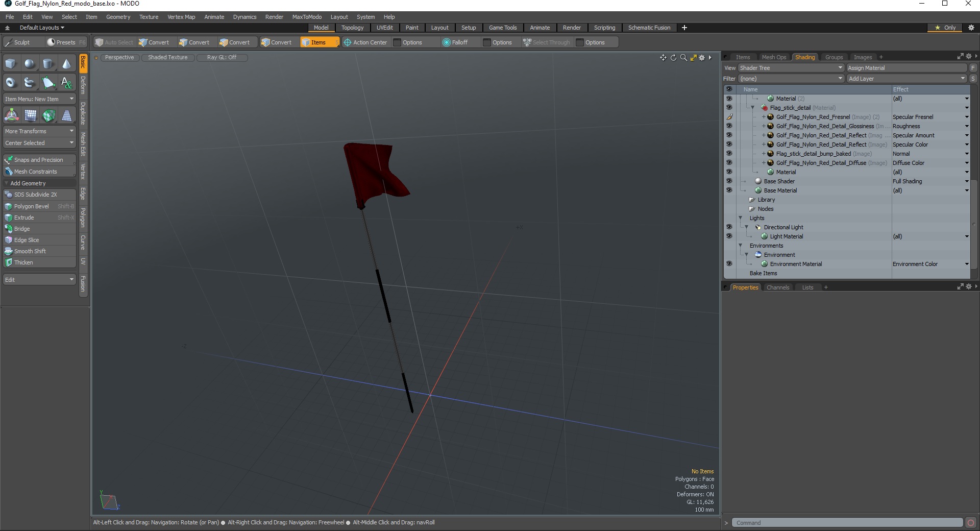
Task: Click the viewport rotate icon
Action: (x=673, y=58)
